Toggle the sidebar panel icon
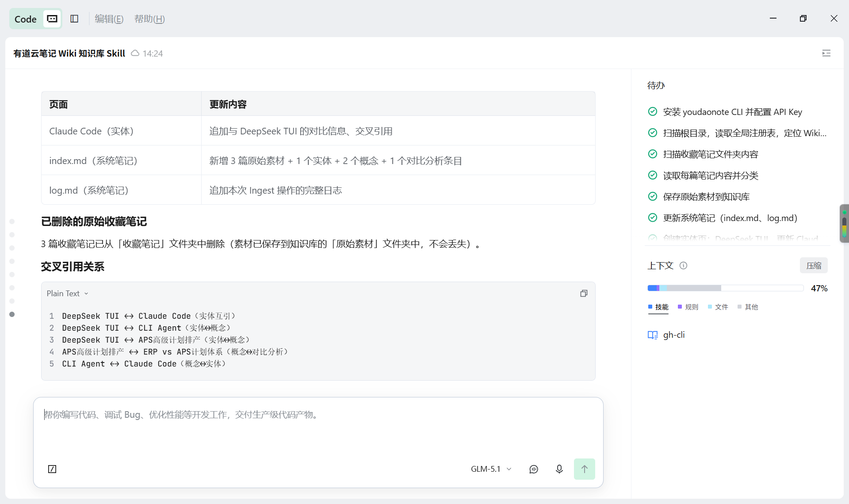Screen dimensions: 849x504 [x=74, y=19]
